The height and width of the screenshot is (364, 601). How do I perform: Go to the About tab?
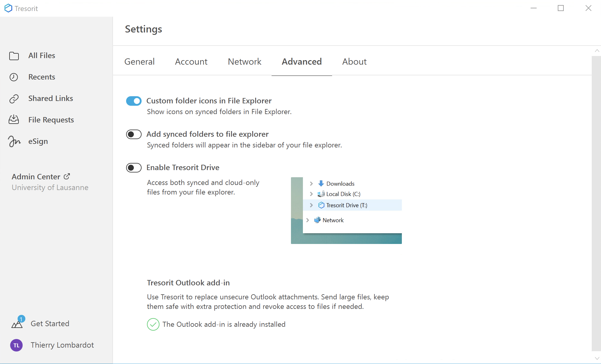[354, 62]
